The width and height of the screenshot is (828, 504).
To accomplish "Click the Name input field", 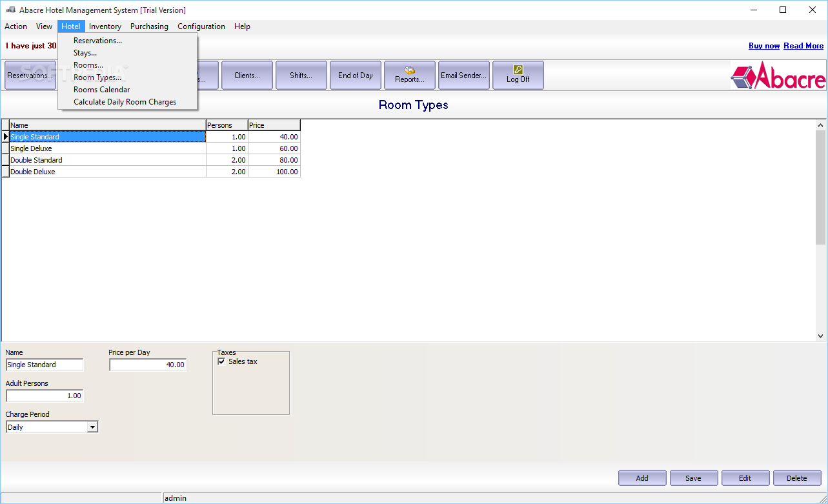I will point(45,365).
